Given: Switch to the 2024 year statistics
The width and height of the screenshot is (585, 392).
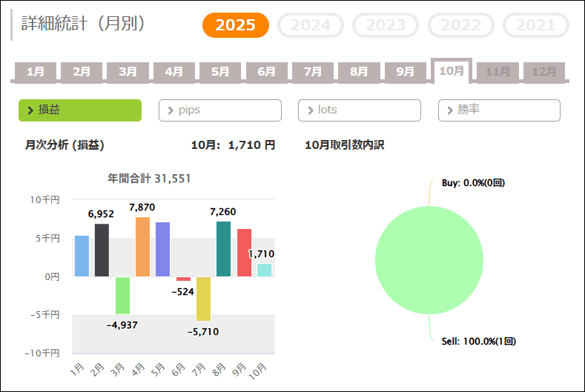Looking at the screenshot, I should click(310, 25).
